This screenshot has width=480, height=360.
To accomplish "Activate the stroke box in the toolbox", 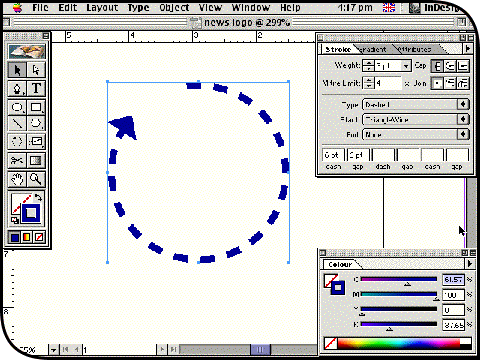I will click(31, 213).
